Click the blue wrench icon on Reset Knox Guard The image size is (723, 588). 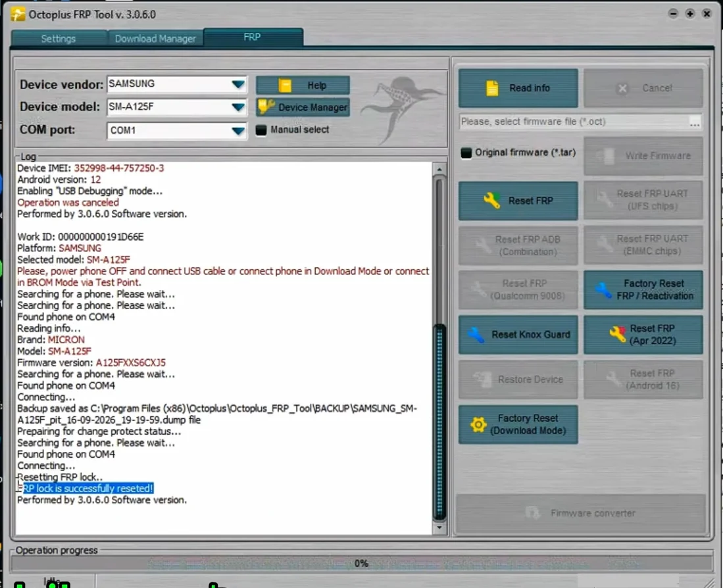pyautogui.click(x=476, y=335)
